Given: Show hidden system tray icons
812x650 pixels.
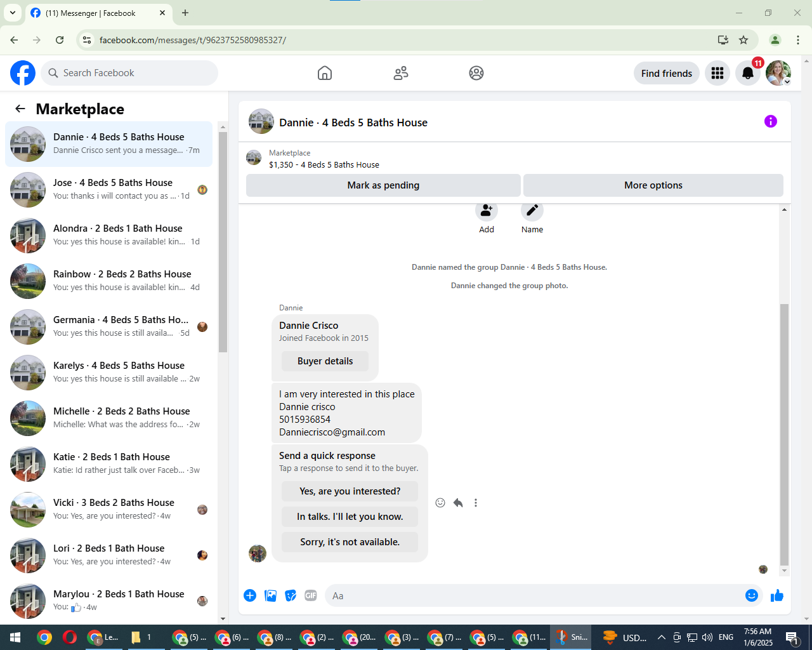Looking at the screenshot, I should click(x=661, y=637).
